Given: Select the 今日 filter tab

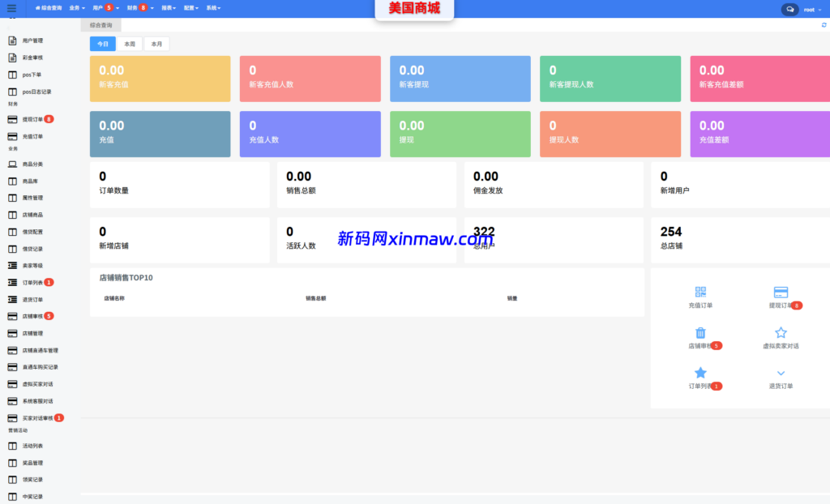Looking at the screenshot, I should (103, 44).
